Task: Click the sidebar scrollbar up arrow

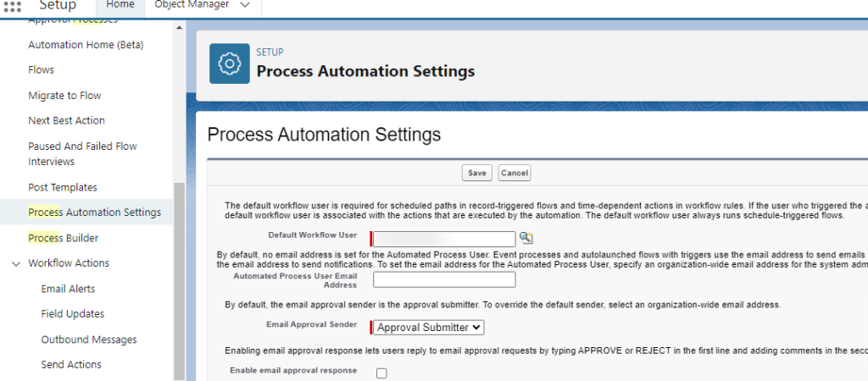Action: pyautogui.click(x=179, y=28)
